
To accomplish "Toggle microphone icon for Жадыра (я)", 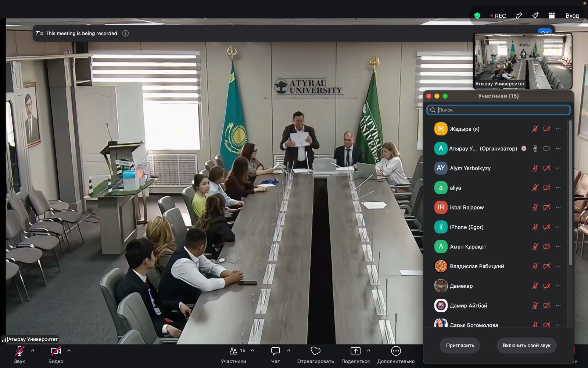I will pos(535,129).
